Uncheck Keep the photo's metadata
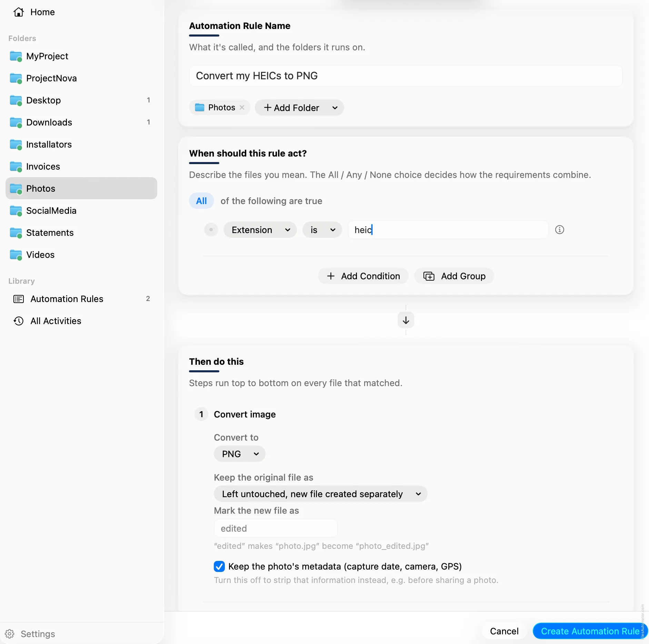The image size is (649, 644). point(219,566)
